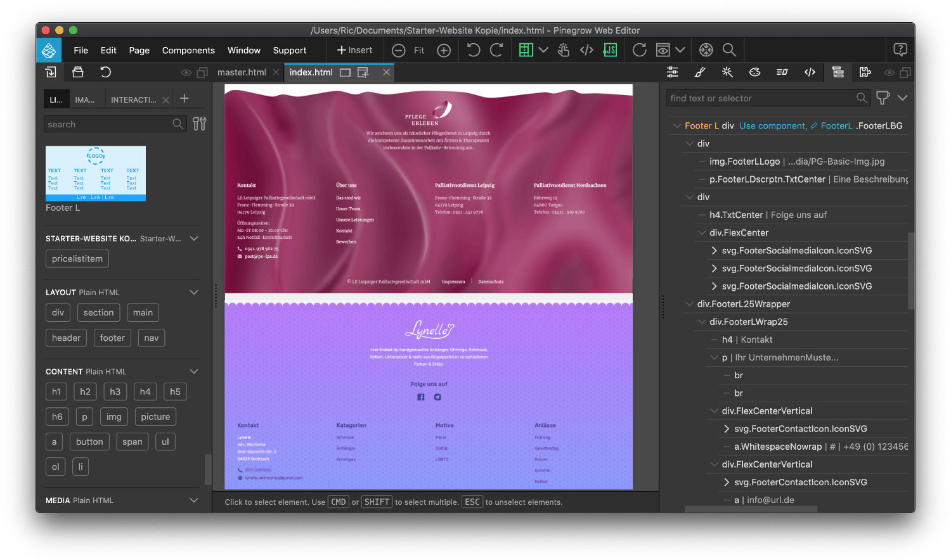Open the element code panel icon
Viewport: 951px width, 560px height.
click(810, 72)
